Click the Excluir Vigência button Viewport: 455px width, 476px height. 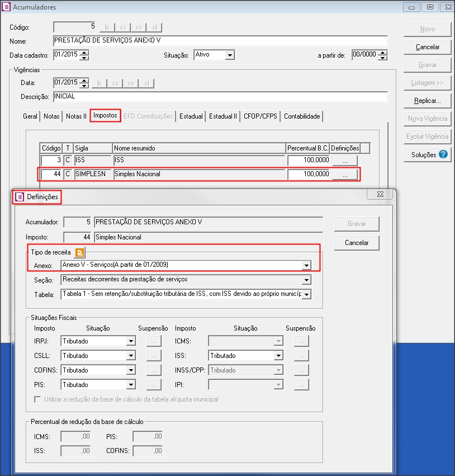[428, 136]
